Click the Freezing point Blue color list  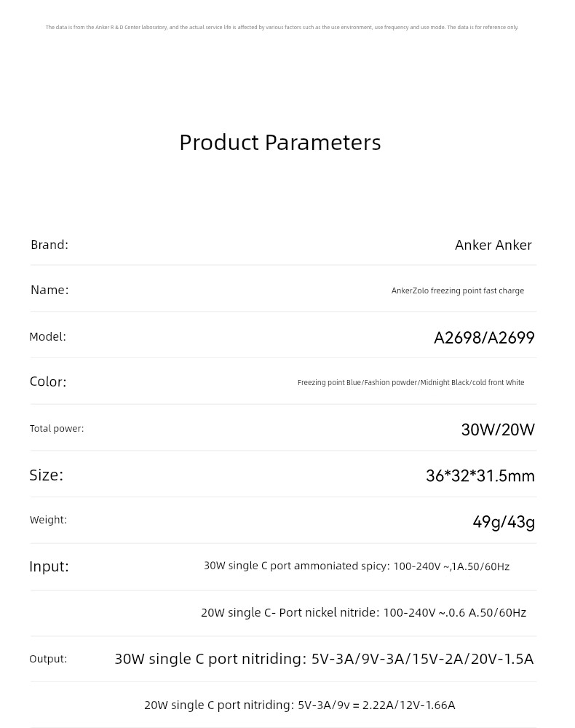[411, 382]
